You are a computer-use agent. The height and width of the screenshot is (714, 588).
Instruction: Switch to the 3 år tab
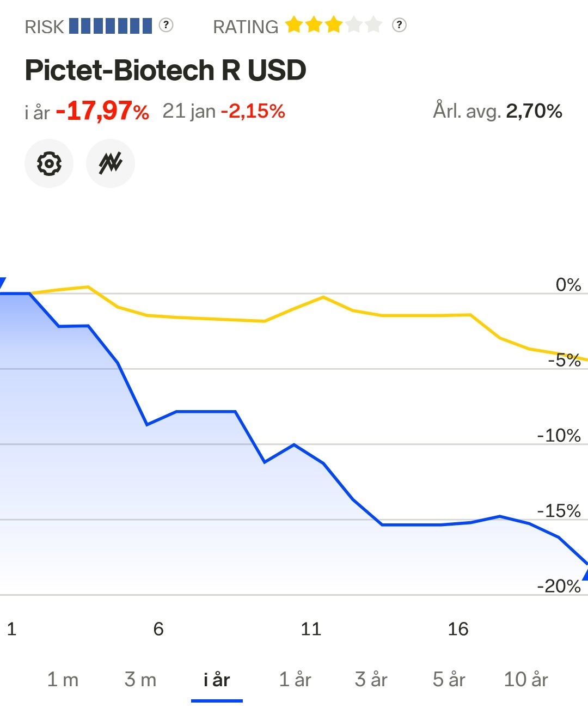[371, 679]
